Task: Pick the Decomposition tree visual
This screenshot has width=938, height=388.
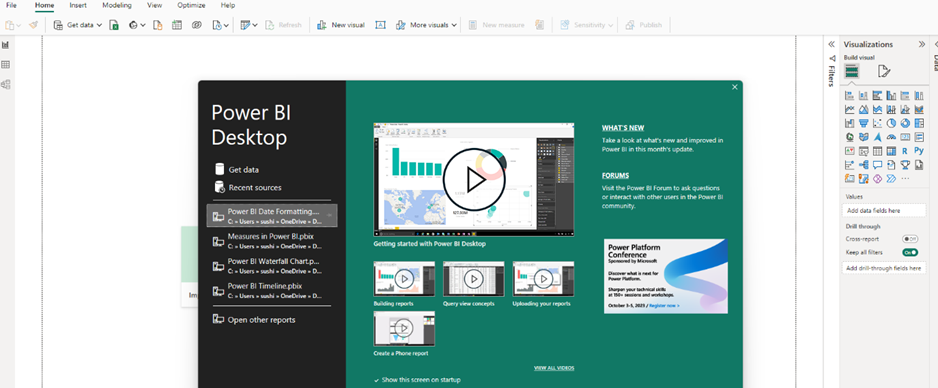Action: 863,164
